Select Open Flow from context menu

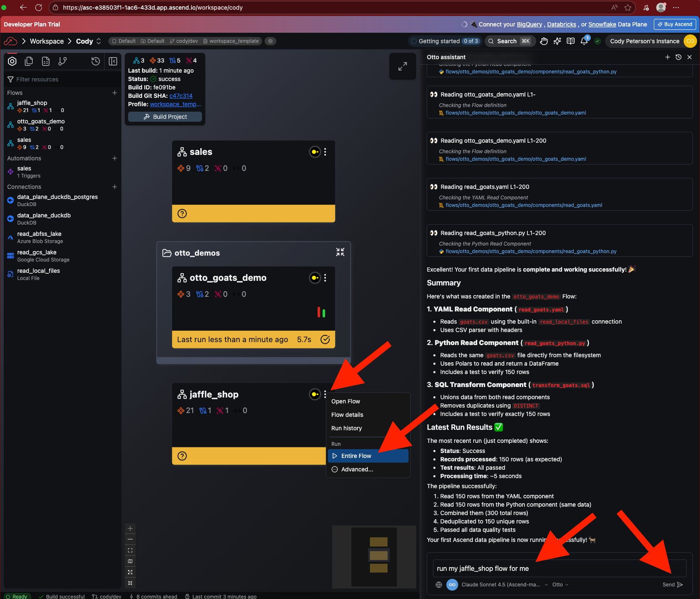pos(346,401)
